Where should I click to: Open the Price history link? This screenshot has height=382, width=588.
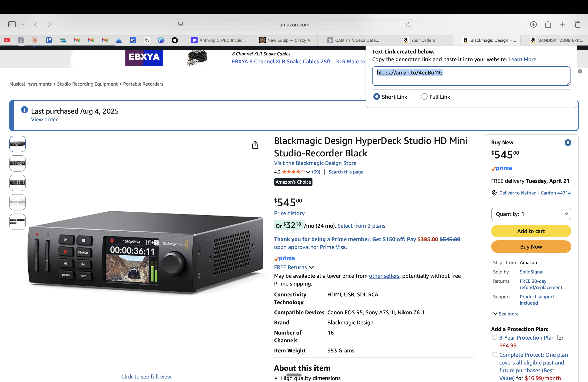pos(289,213)
